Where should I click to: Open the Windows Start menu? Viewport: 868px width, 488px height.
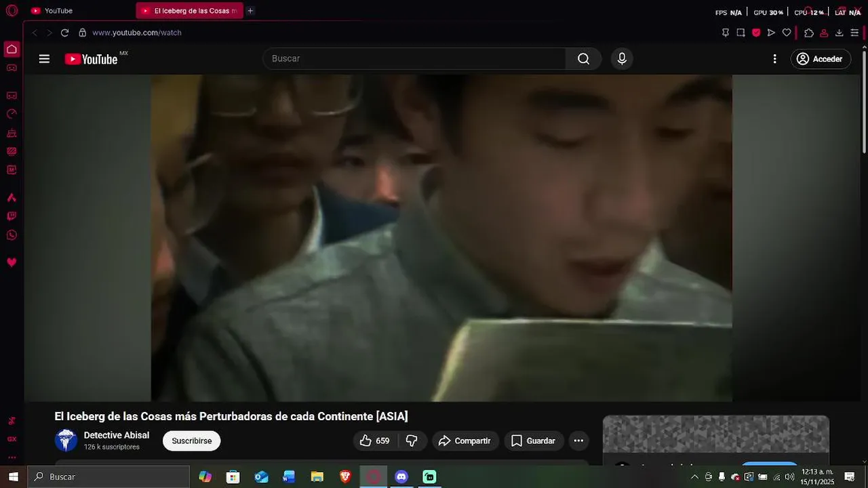click(13, 476)
